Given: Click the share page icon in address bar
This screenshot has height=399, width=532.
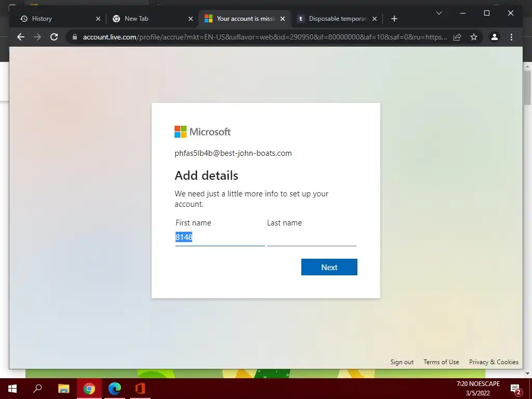Looking at the screenshot, I should [457, 37].
